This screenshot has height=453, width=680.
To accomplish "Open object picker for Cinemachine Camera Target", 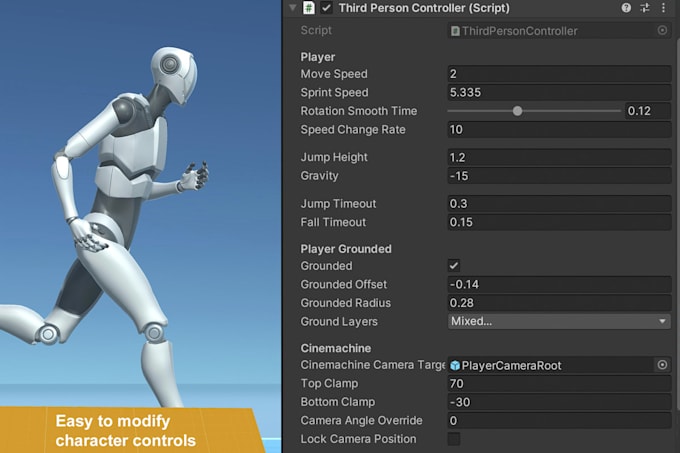I will click(662, 366).
